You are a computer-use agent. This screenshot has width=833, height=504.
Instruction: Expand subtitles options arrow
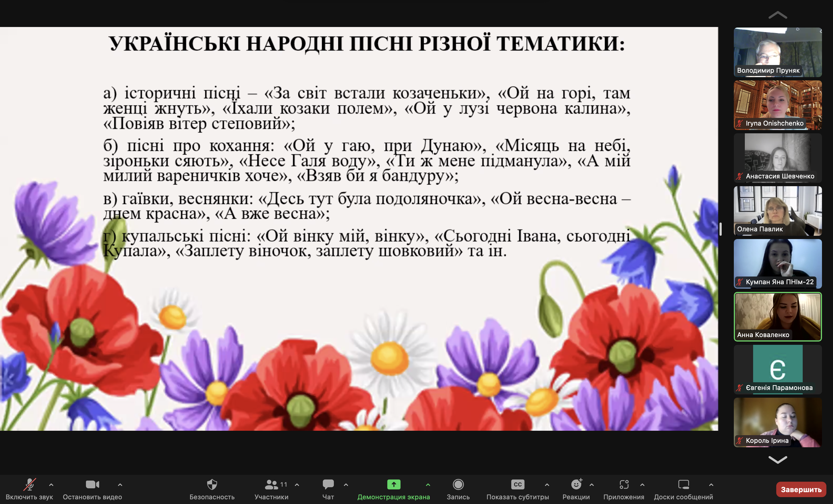click(547, 485)
